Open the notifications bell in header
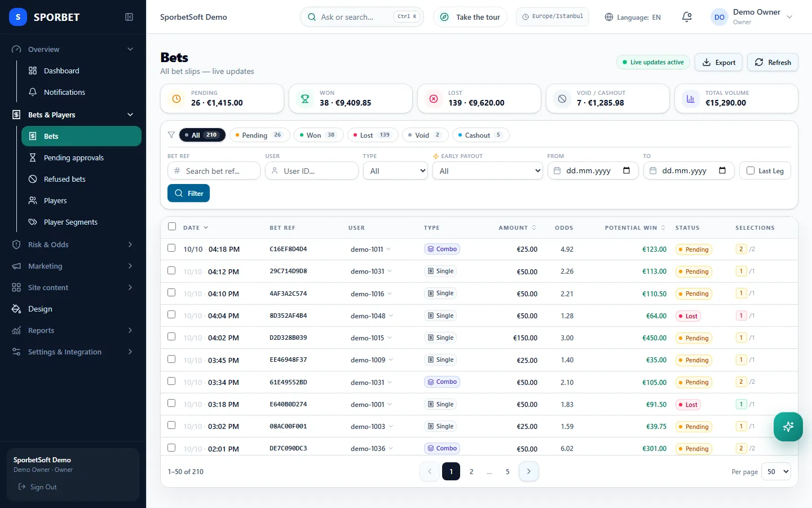812x508 pixels. (687, 17)
